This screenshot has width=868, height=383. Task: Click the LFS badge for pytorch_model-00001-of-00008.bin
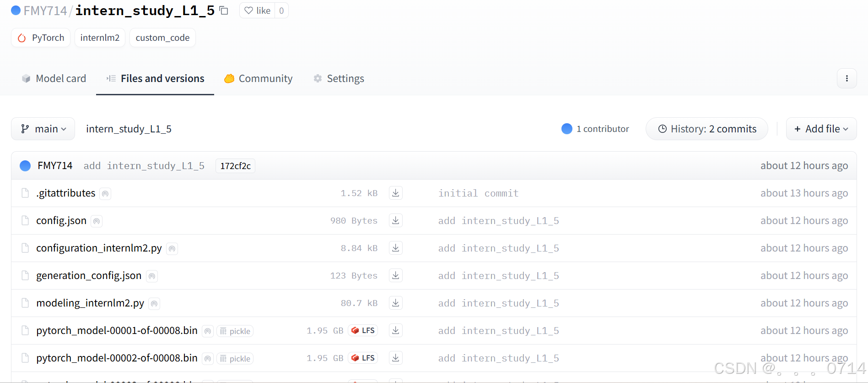click(x=363, y=330)
